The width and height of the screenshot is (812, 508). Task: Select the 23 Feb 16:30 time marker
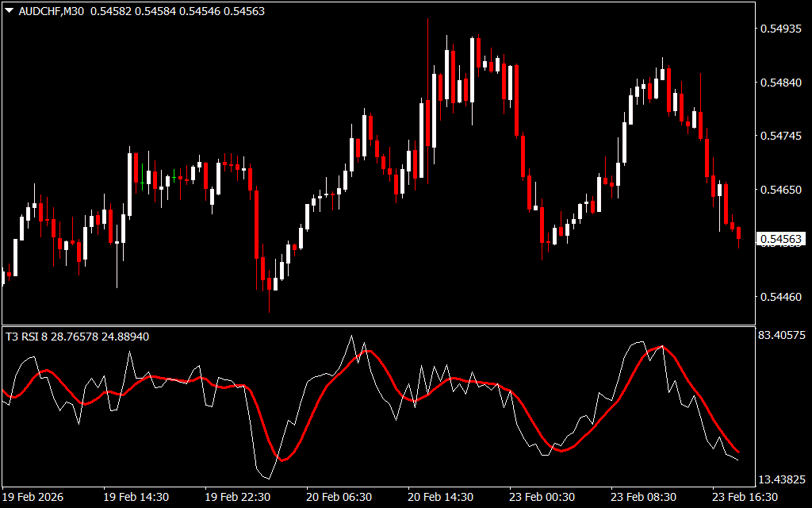pos(745,497)
